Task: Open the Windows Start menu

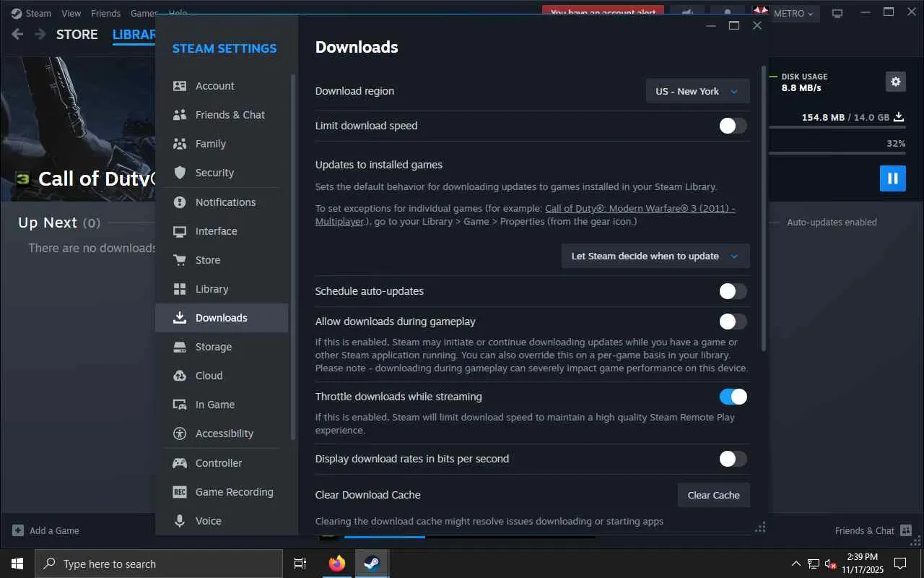Action: (x=17, y=564)
